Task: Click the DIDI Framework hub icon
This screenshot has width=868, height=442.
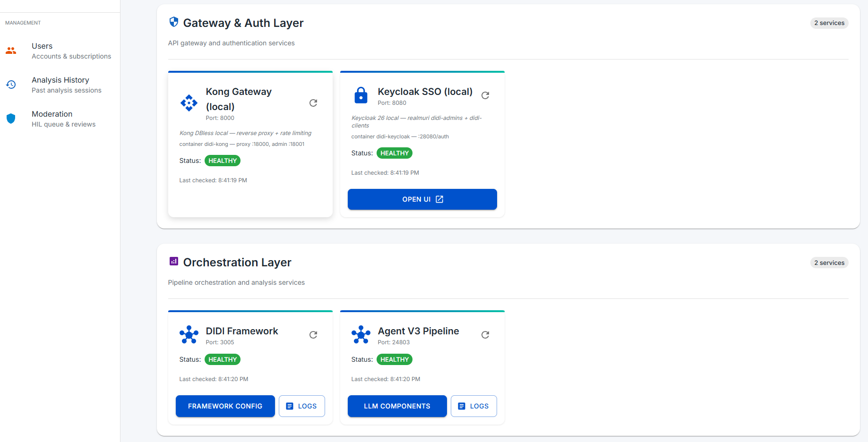Action: [189, 335]
